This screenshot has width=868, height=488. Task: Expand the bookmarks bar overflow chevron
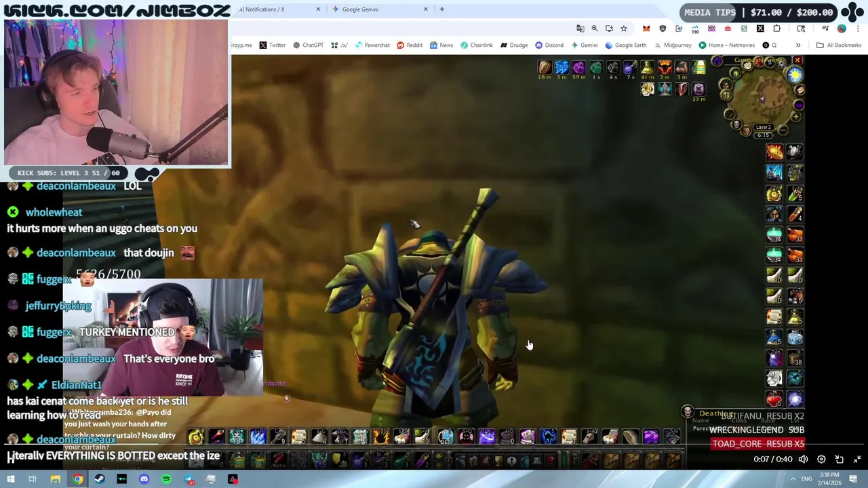[798, 45]
